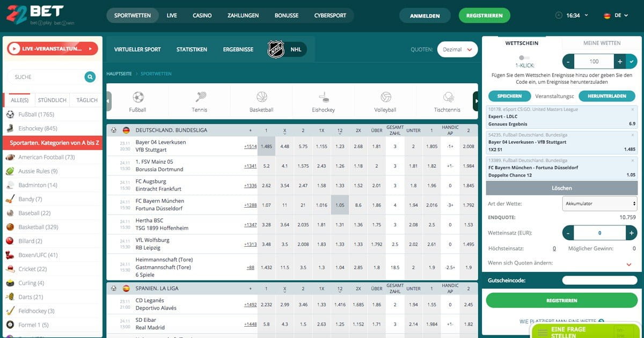Open the STATISTIKEN link

(x=192, y=49)
